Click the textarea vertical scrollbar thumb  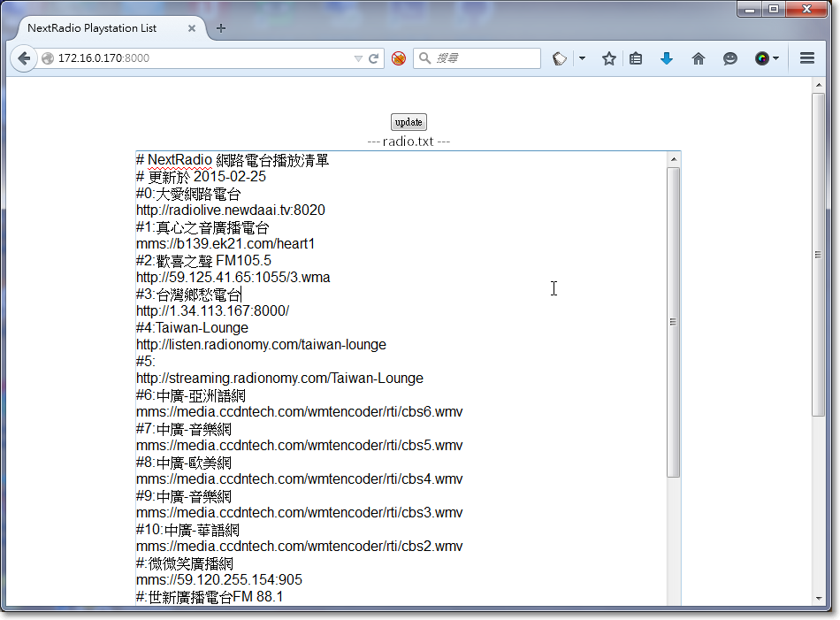[674, 322]
